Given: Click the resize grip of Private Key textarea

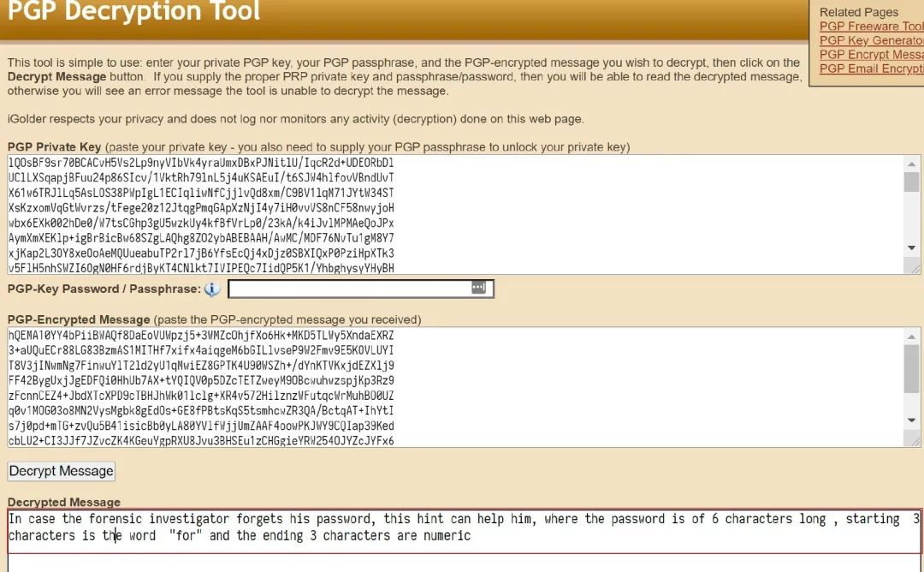Looking at the screenshot, I should click(x=915, y=269).
